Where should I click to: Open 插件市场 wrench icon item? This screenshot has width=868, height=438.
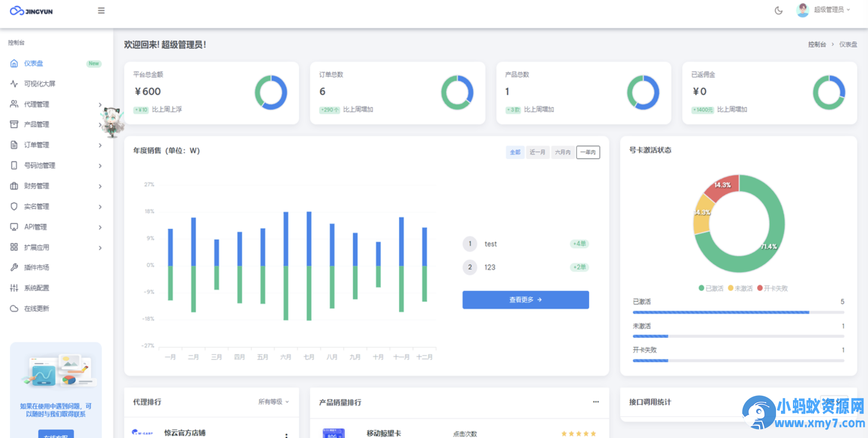(14, 267)
